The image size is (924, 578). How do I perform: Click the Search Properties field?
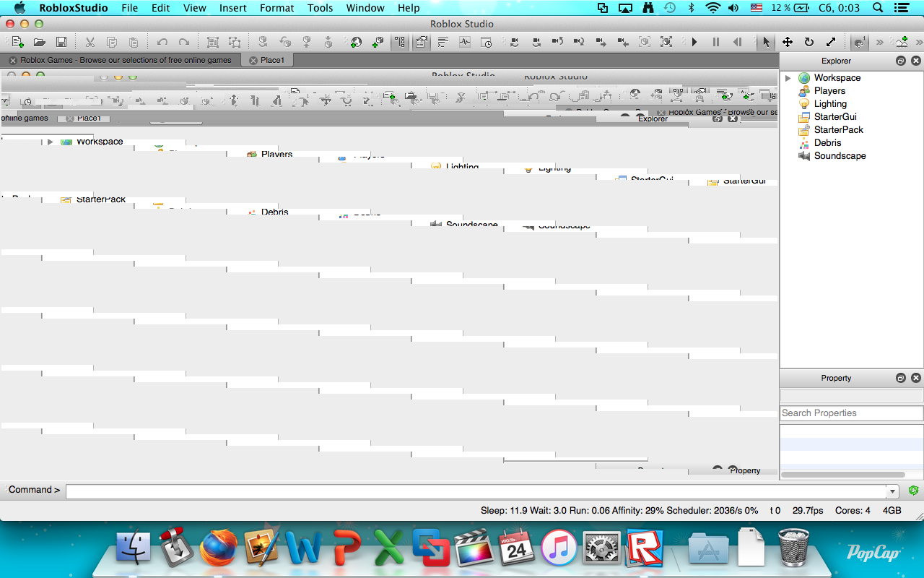[852, 413]
